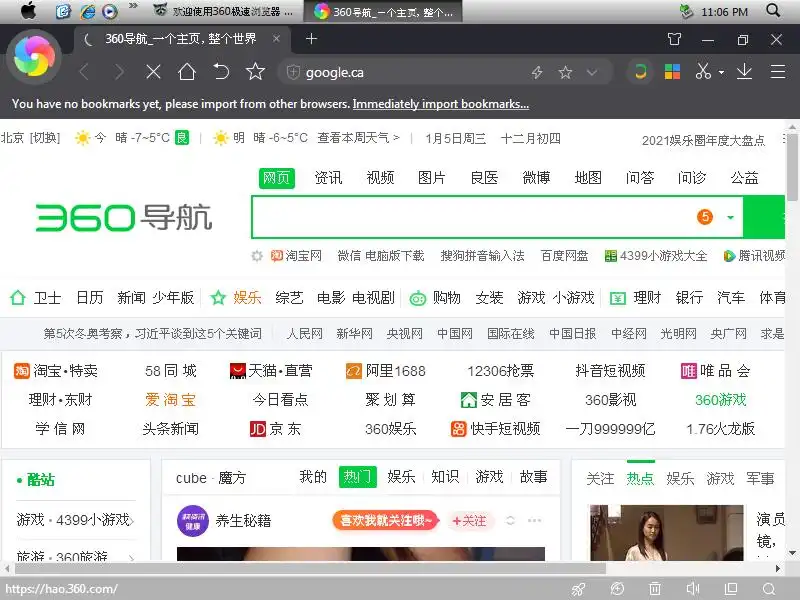Screen dimensions: 800x600
Task: Expand the screenshot tool dropdown arrow
Action: pyautogui.click(x=721, y=72)
